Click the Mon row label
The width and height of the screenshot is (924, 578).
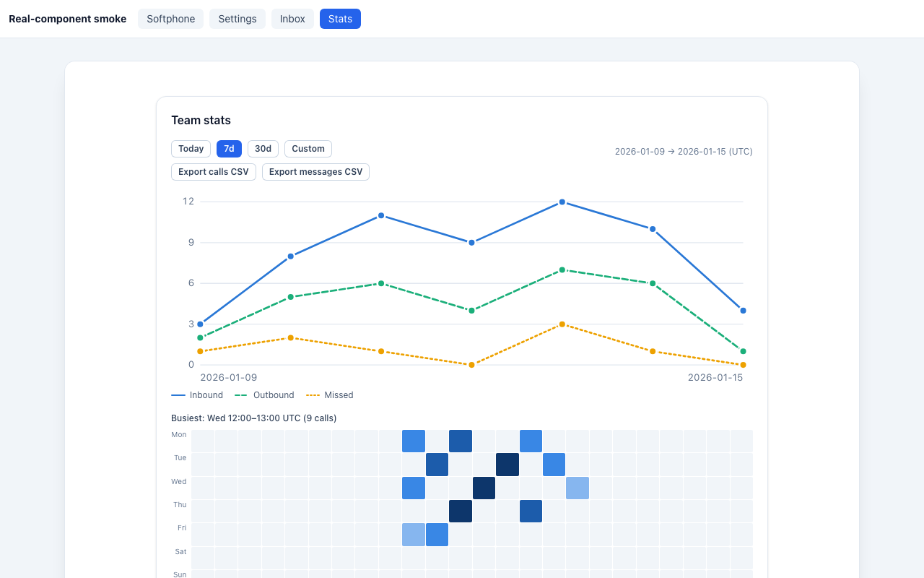click(179, 435)
